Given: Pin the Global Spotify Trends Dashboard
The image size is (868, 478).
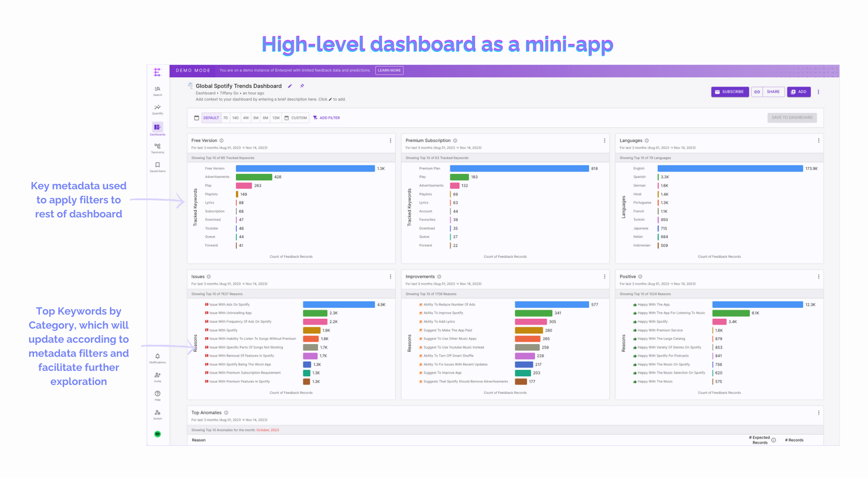Looking at the screenshot, I should (x=302, y=86).
